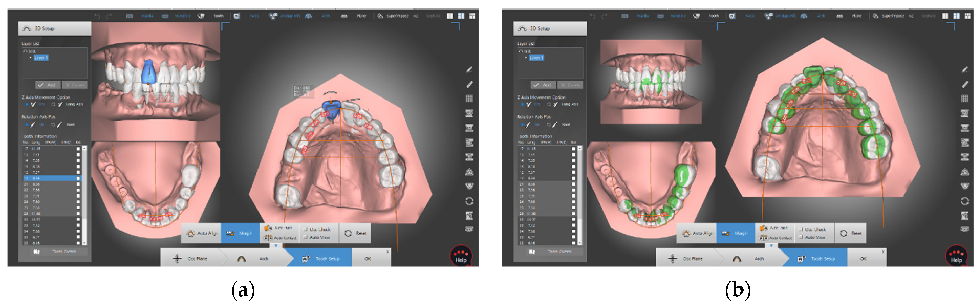The image size is (980, 305).
Task: Click Add button under Layer List, left screenshot
Action: (48, 85)
